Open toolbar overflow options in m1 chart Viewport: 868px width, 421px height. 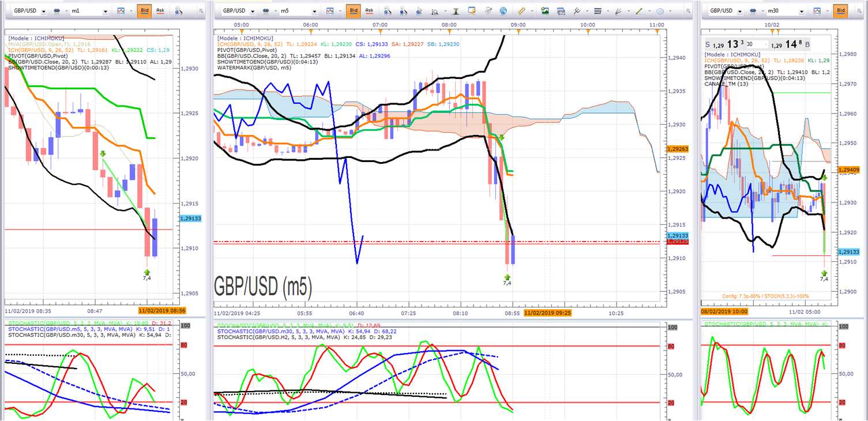[x=200, y=11]
